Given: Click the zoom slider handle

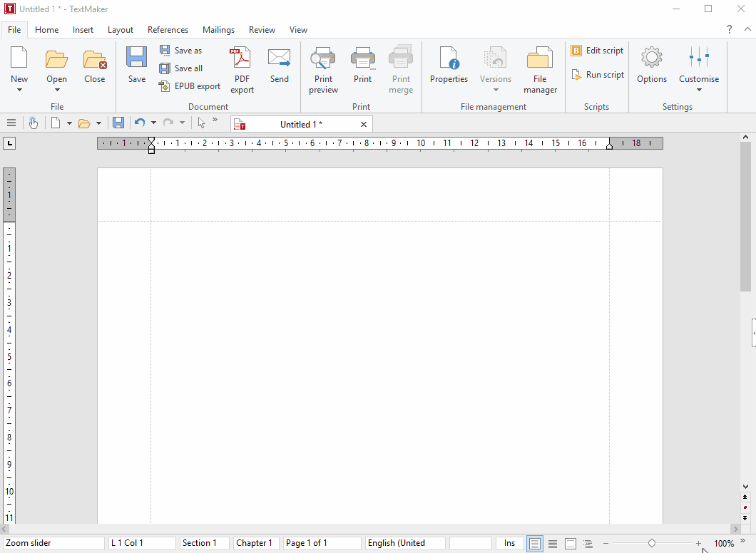Looking at the screenshot, I should 651,544.
